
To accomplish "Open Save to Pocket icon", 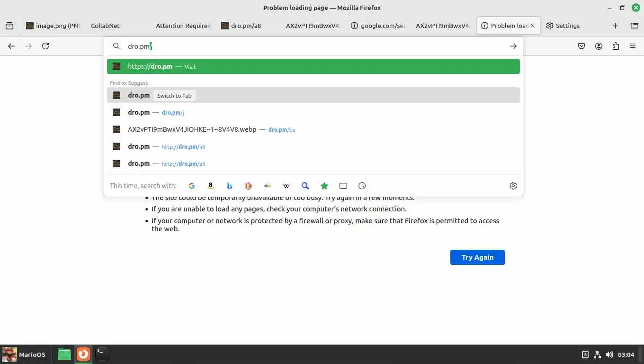I will click(581, 46).
